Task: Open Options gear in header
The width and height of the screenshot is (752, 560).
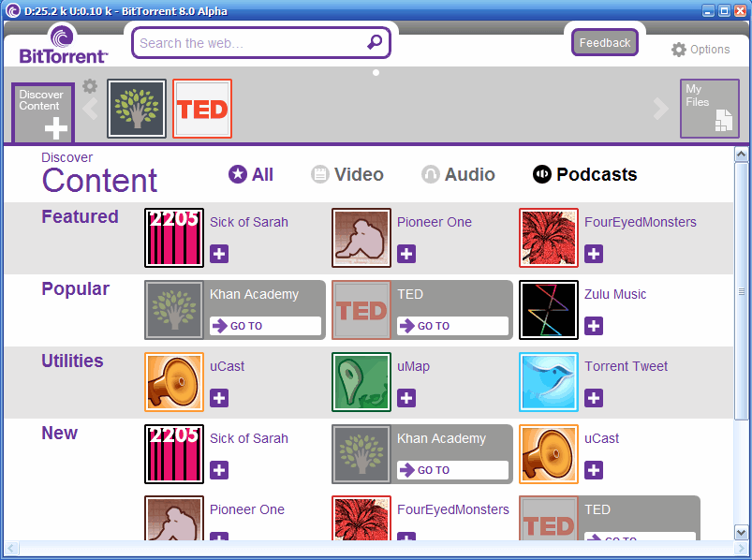Action: tap(679, 50)
